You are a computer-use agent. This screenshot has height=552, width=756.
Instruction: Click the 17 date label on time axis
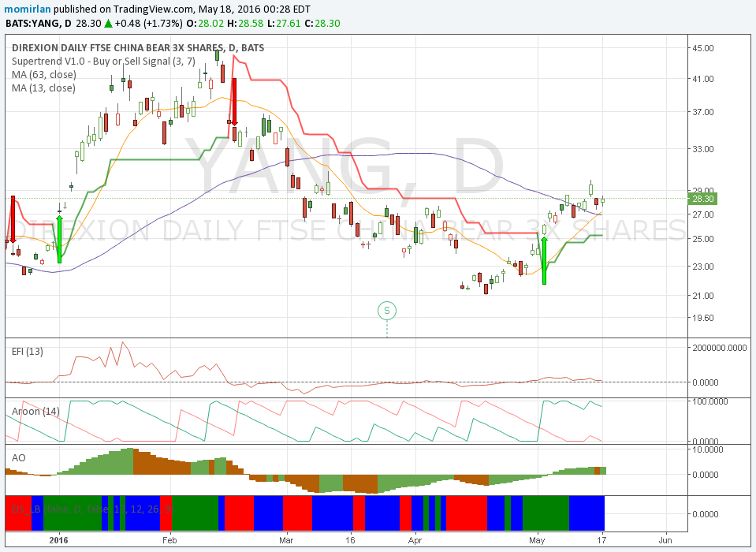click(x=602, y=540)
